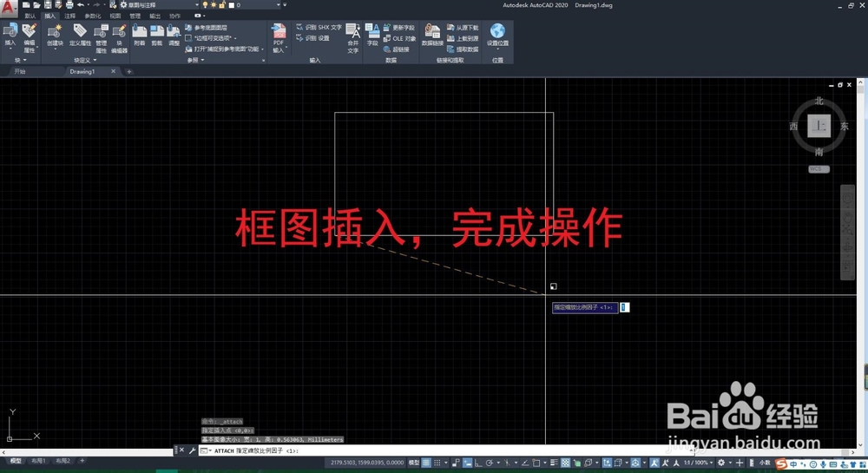Switch to the 注释 ribbon tab
Image resolution: width=868 pixels, height=473 pixels.
[x=69, y=16]
